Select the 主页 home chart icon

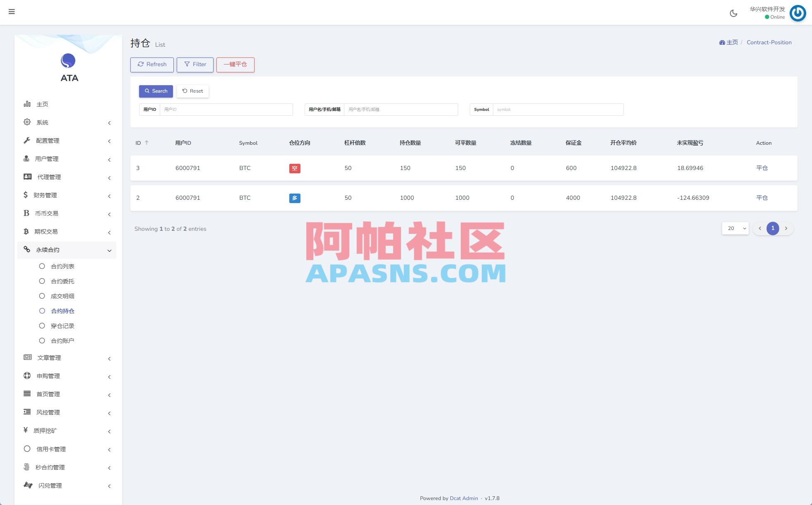pos(26,104)
